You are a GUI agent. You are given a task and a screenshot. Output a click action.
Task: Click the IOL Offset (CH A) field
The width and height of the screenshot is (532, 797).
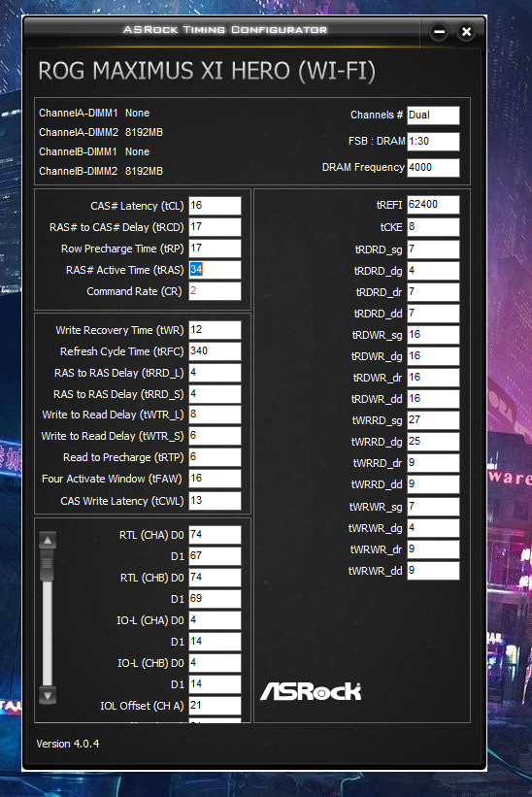pyautogui.click(x=215, y=706)
